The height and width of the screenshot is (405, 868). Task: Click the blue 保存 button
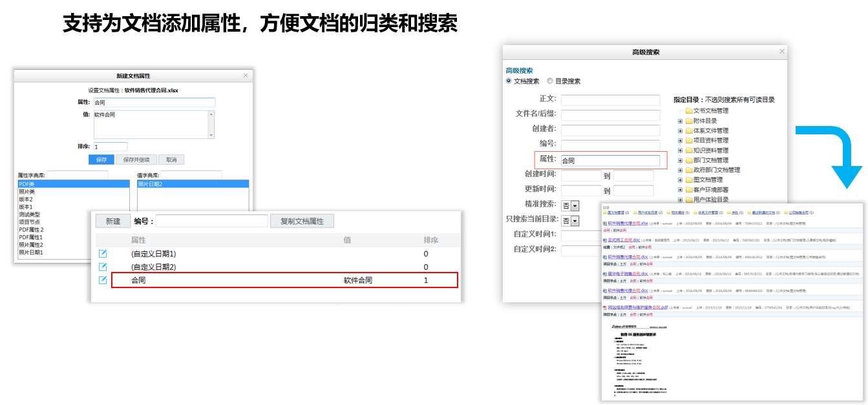coord(101,160)
